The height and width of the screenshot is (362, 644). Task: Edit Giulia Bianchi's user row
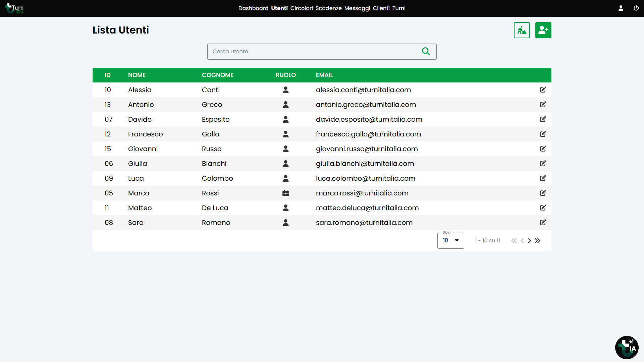(x=543, y=164)
